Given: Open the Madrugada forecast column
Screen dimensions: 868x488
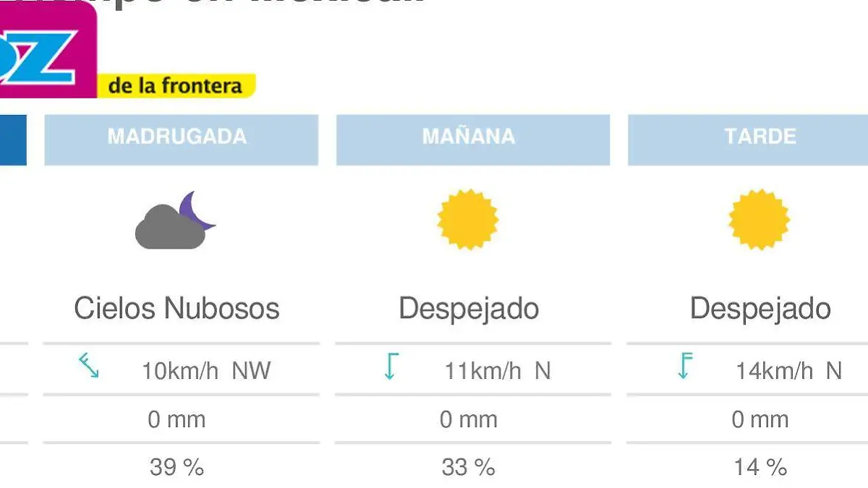Looking at the screenshot, I should coord(181,139).
